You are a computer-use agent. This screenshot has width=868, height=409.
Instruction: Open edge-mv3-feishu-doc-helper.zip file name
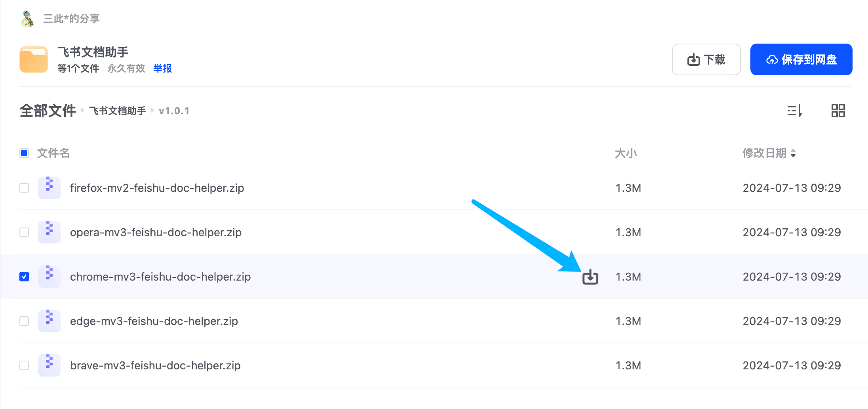(154, 321)
